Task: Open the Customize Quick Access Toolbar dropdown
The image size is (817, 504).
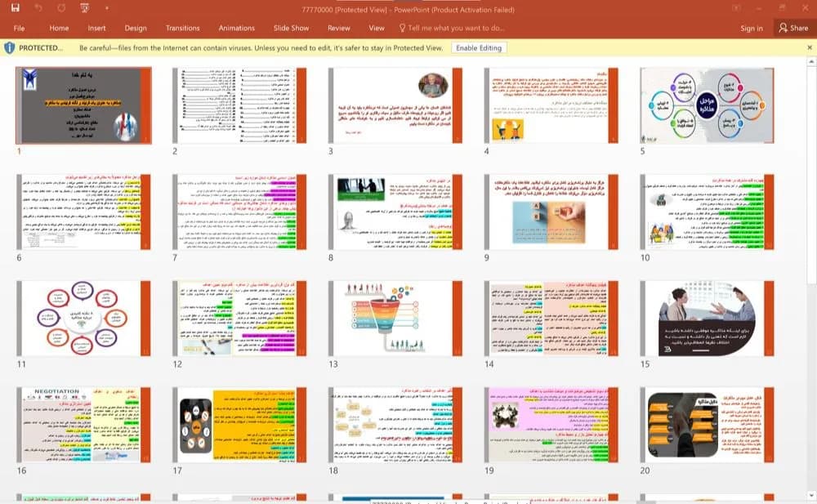Action: pyautogui.click(x=107, y=8)
